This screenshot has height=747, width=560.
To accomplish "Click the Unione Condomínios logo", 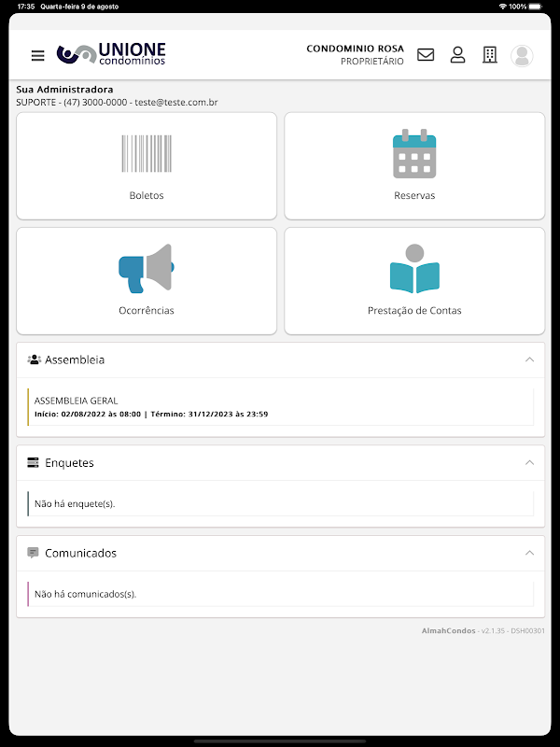I will 111,54.
